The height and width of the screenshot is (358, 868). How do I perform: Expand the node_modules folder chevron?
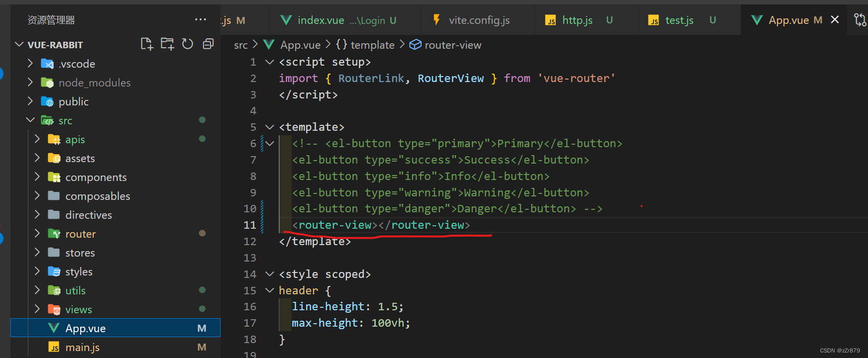[x=30, y=82]
